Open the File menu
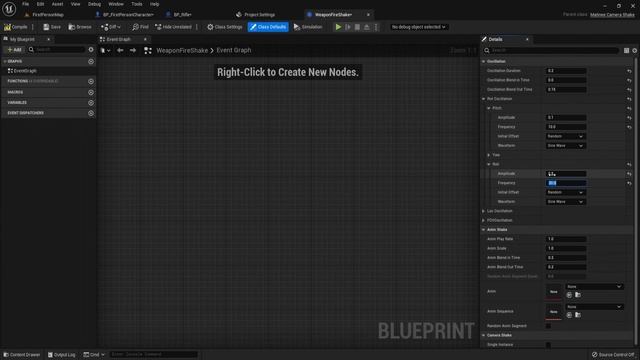Viewport: 640px width, 360px height. [25, 4]
